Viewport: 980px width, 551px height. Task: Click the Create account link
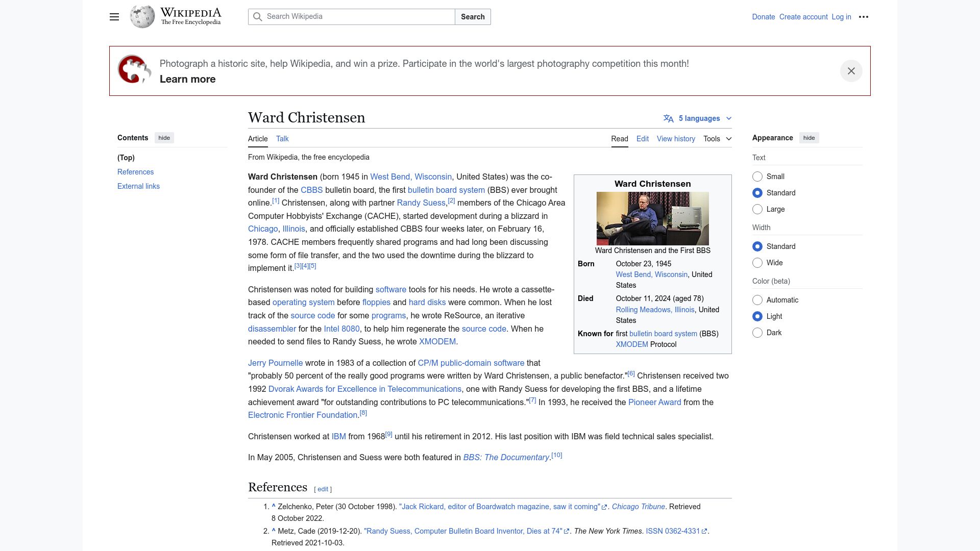[x=803, y=17]
